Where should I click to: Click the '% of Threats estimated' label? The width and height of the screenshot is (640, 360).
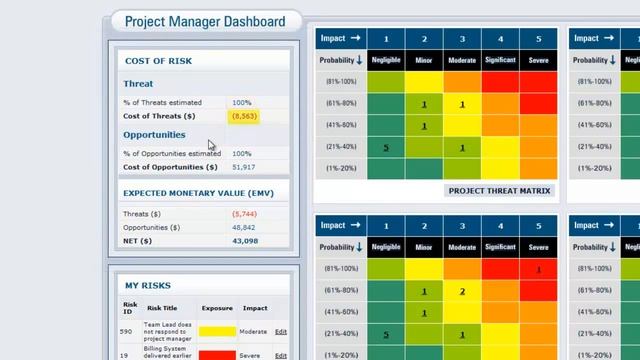pos(162,102)
